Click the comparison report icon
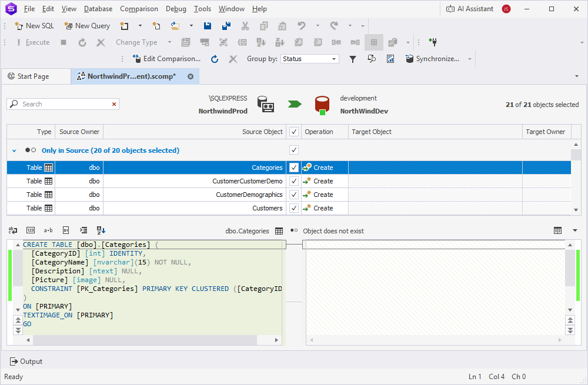The height and width of the screenshot is (385, 588). coord(390,59)
